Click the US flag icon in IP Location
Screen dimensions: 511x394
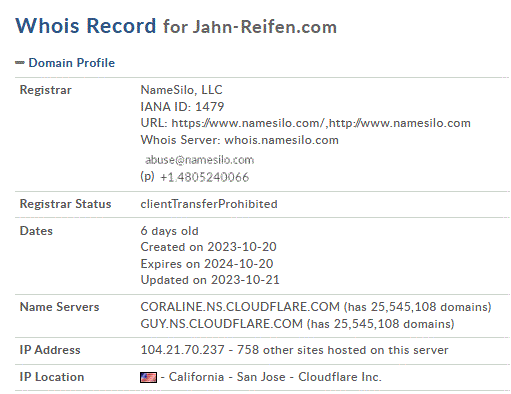[x=148, y=377]
